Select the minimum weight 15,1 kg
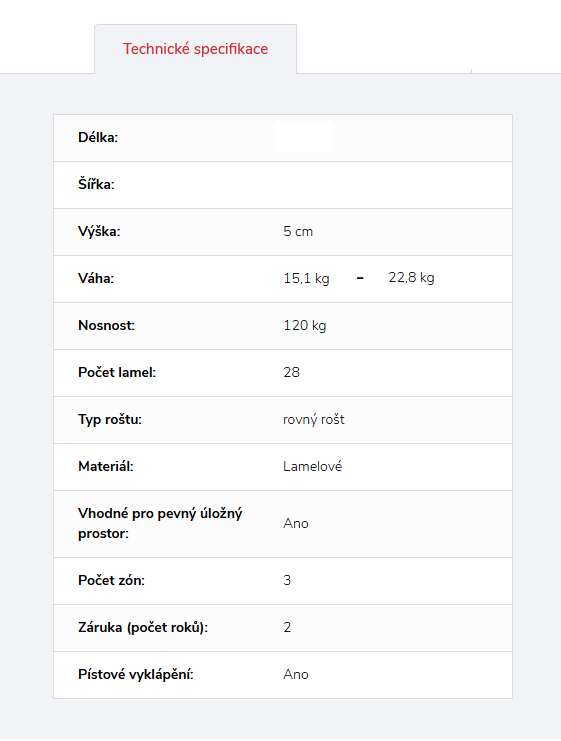 point(306,278)
